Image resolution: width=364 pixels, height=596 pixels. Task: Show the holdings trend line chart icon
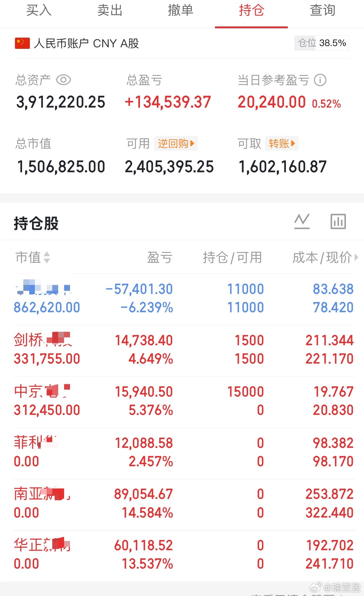point(302,221)
